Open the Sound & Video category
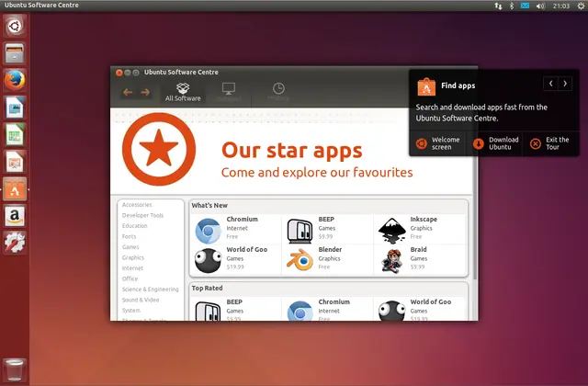Viewport: 588px width, 386px height. (141, 300)
